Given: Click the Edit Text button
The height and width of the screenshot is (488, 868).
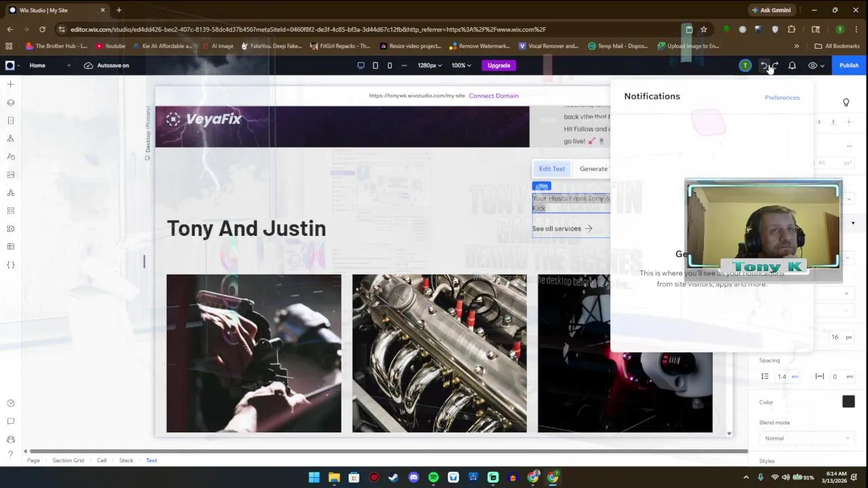Looking at the screenshot, I should (x=552, y=169).
